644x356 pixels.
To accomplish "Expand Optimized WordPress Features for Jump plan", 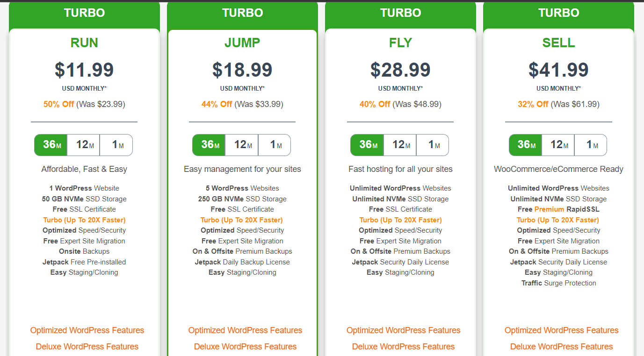I will pyautogui.click(x=245, y=330).
